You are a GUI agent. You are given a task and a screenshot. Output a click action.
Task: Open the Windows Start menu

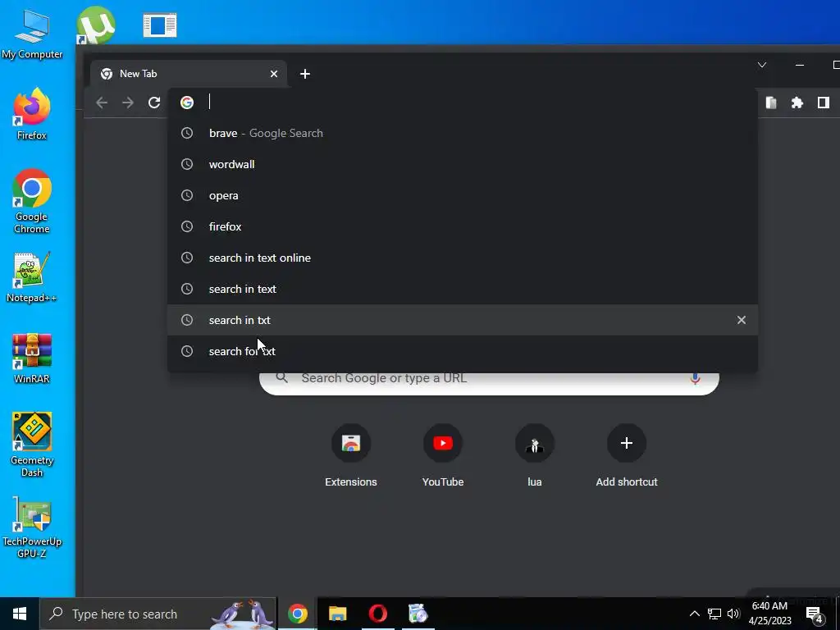[20, 614]
